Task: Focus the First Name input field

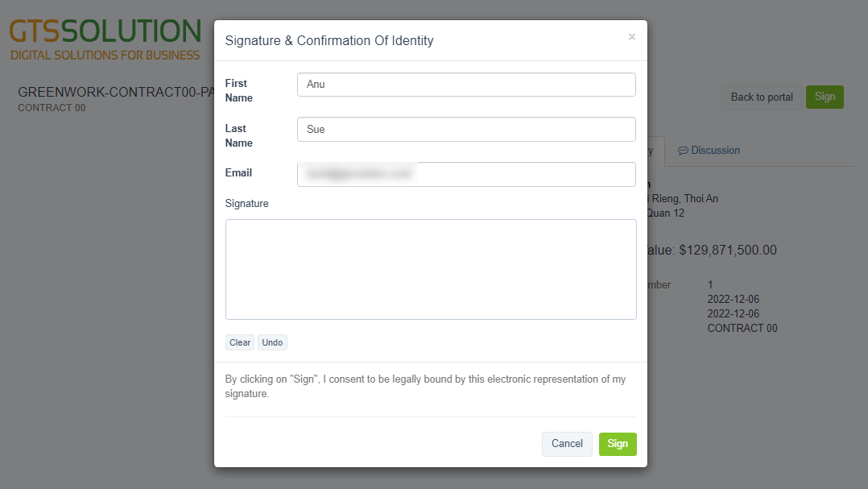Action: coord(466,85)
